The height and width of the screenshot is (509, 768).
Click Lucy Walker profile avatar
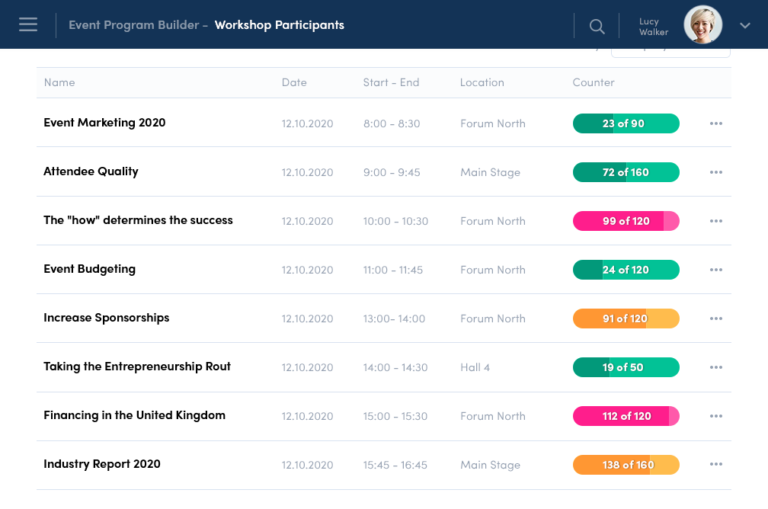[703, 25]
